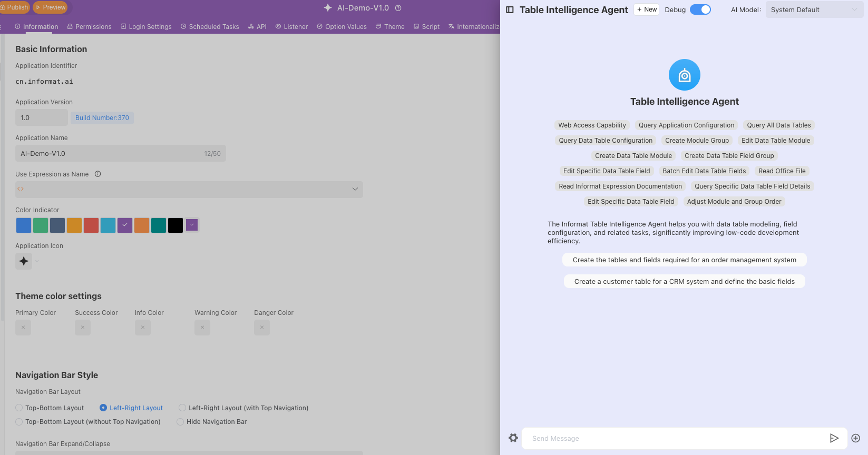Click the Create Module Group tag

click(x=697, y=140)
